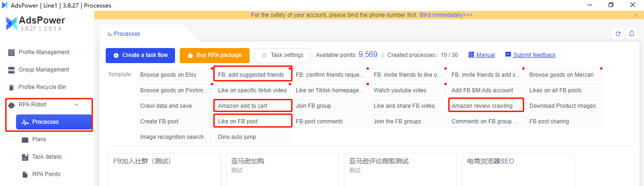Click the Bind Immediately link
644x186 pixels.
[x=446, y=15]
